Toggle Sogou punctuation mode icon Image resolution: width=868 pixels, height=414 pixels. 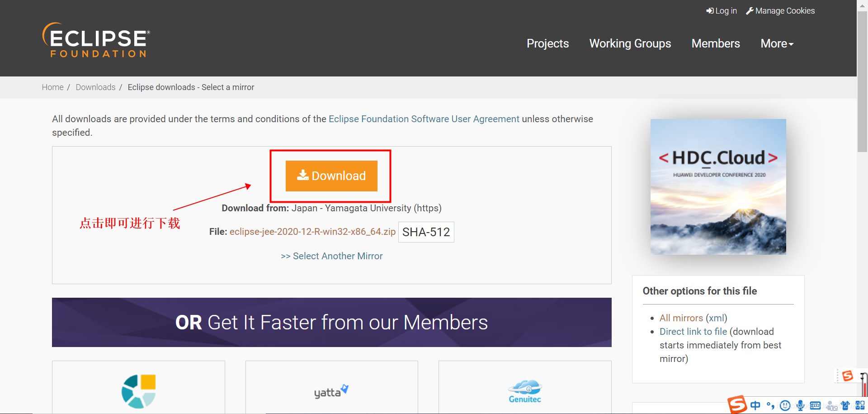[770, 405]
